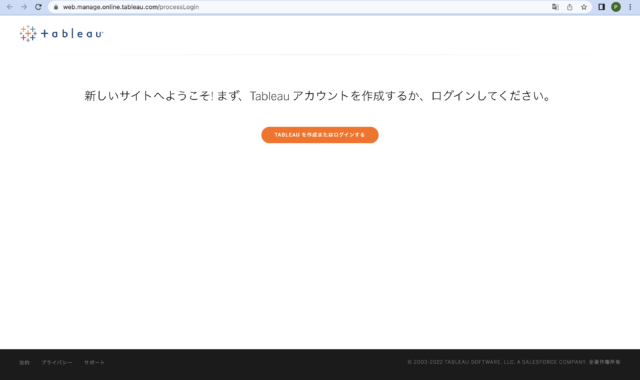This screenshot has height=380, width=640.
Task: Open the translate page icon
Action: tap(555, 7)
